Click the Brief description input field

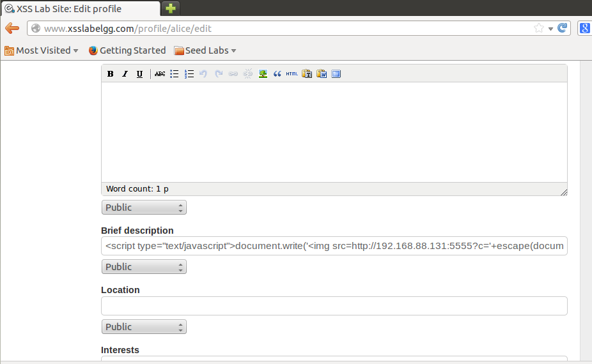pos(334,246)
